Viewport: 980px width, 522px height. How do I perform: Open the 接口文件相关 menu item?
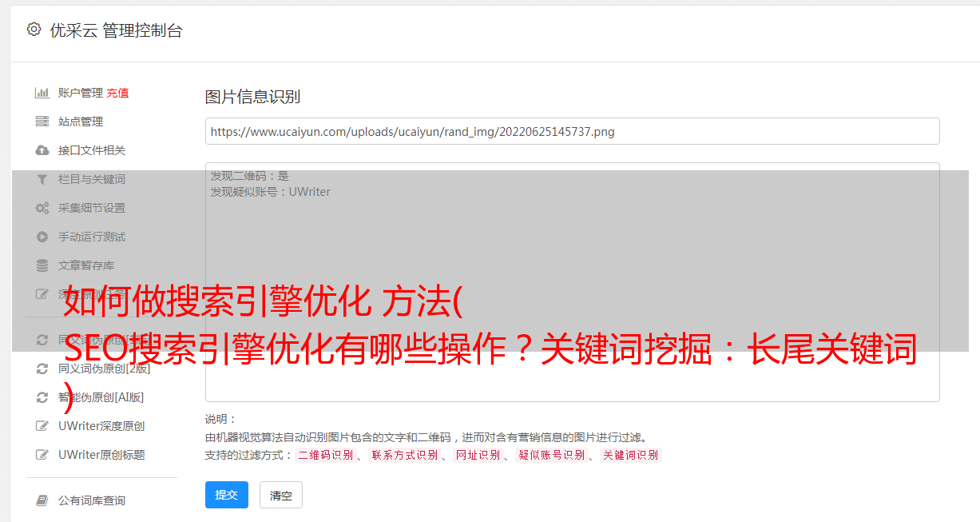[92, 150]
